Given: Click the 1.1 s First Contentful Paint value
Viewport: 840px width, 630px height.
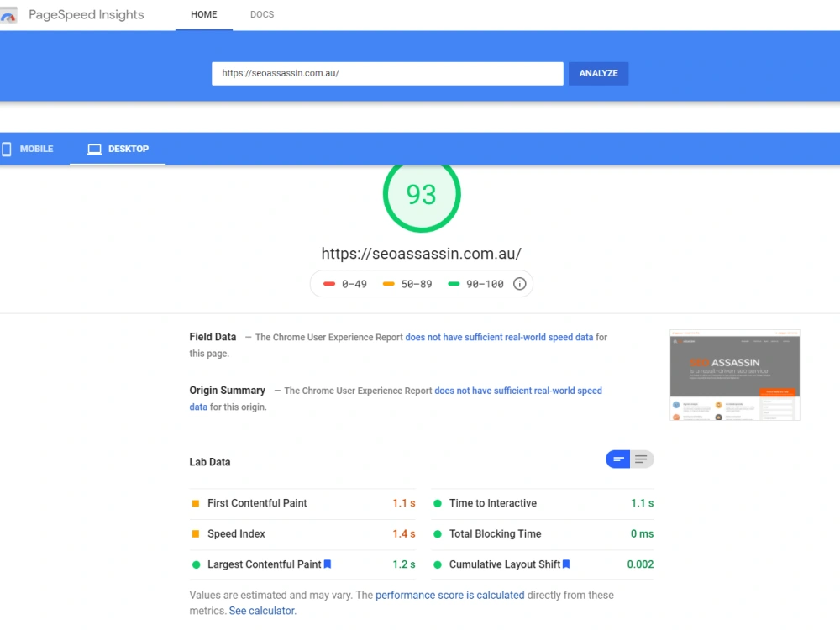Looking at the screenshot, I should [x=404, y=503].
